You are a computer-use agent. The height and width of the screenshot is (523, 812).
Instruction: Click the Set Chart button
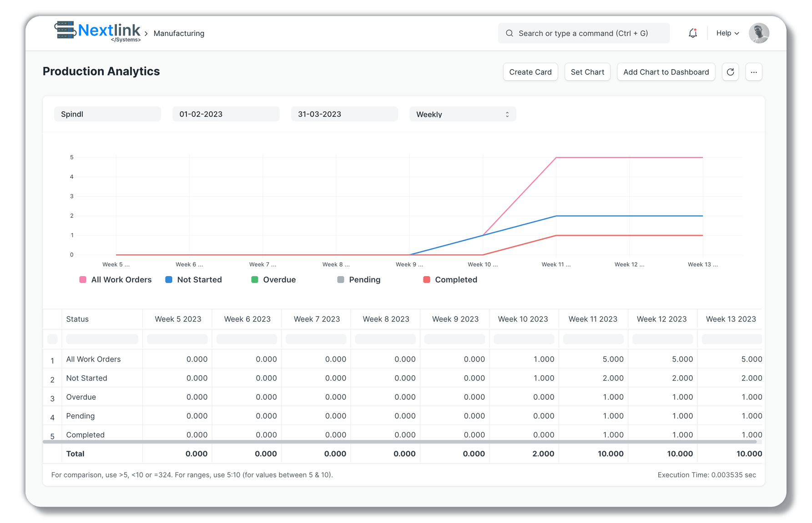pyautogui.click(x=587, y=72)
